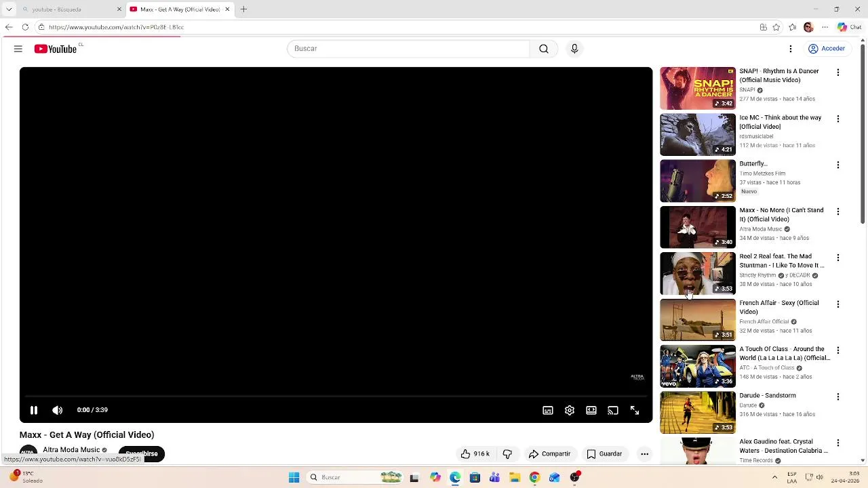Click the video progress bar

coord(336,396)
